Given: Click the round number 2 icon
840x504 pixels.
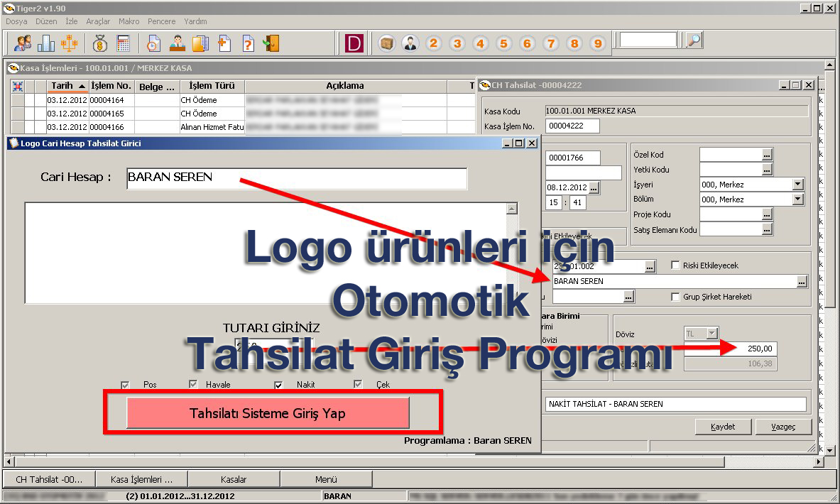Looking at the screenshot, I should click(x=433, y=43).
